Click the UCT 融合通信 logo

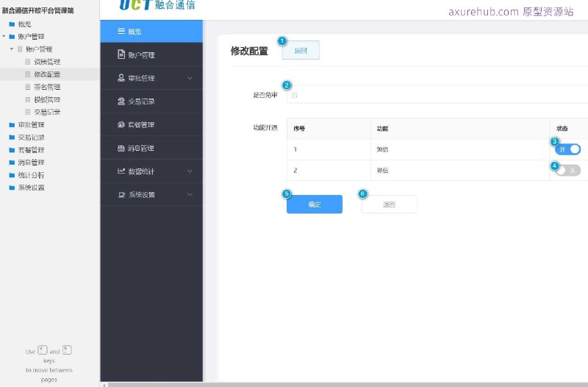(157, 5)
